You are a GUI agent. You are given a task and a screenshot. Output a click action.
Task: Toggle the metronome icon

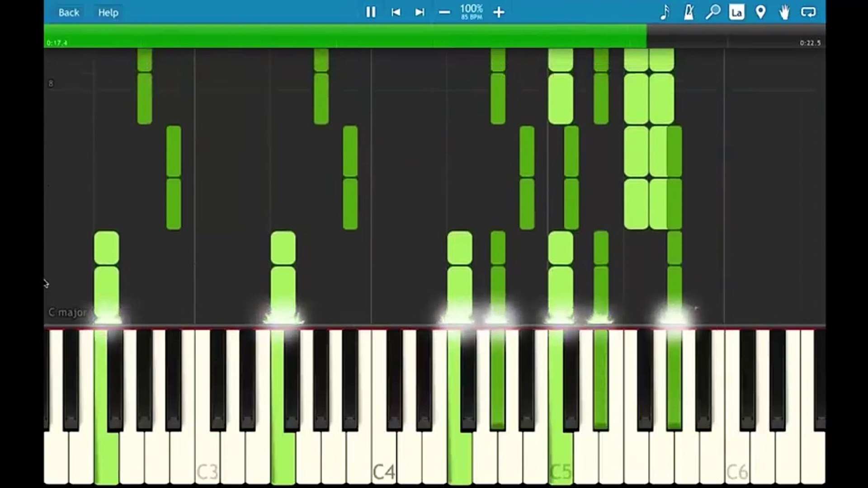(689, 12)
